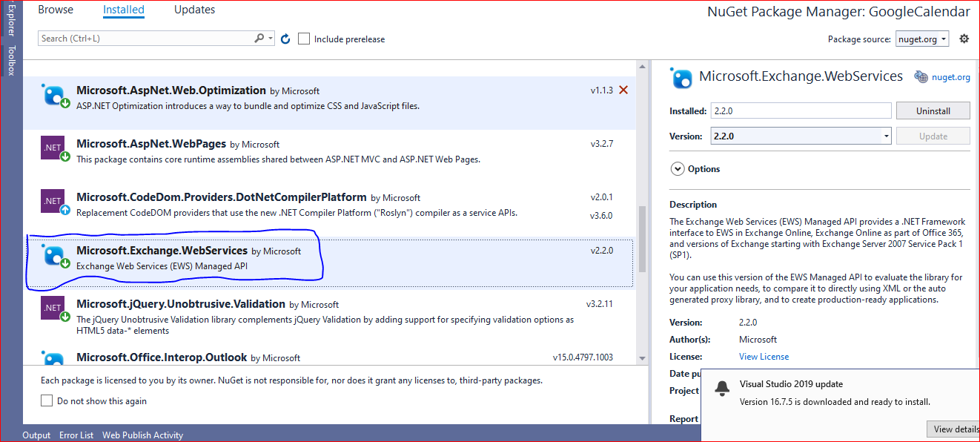Open NuGet settings gear icon
The height and width of the screenshot is (442, 980).
[x=964, y=39]
